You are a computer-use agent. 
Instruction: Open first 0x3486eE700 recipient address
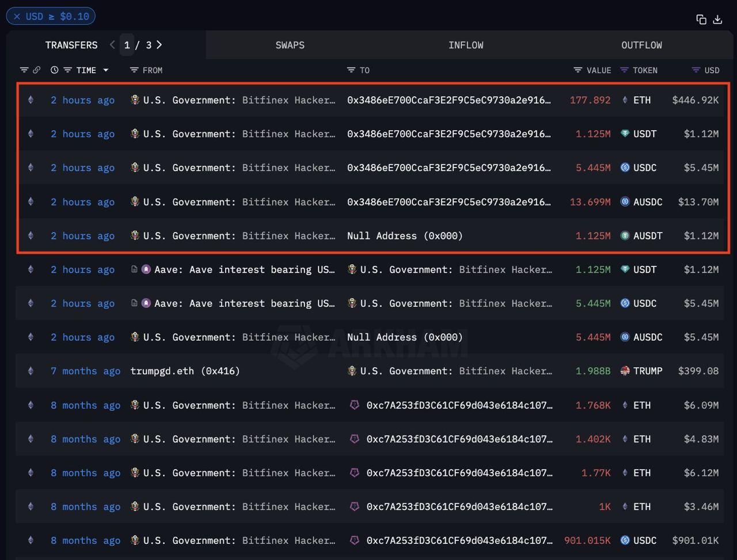pos(449,100)
